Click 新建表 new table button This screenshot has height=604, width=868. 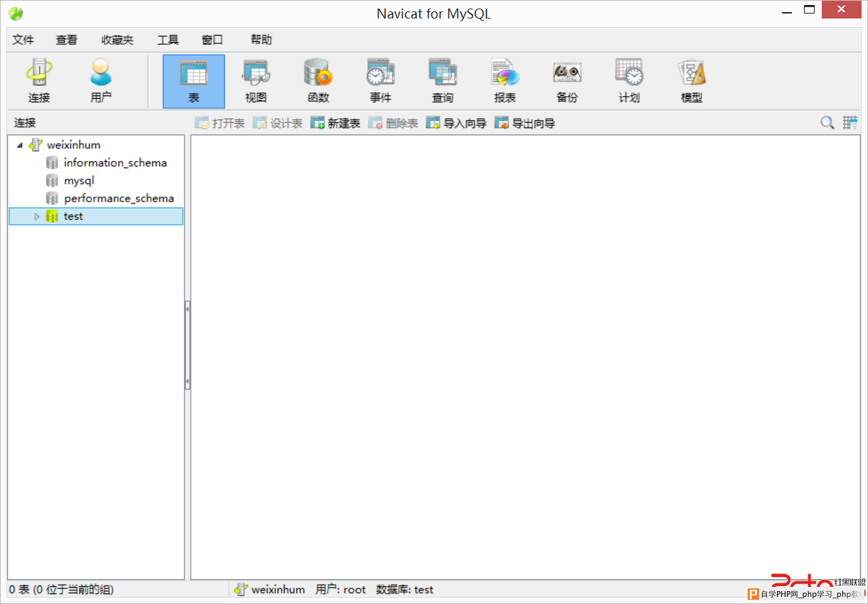pyautogui.click(x=335, y=123)
